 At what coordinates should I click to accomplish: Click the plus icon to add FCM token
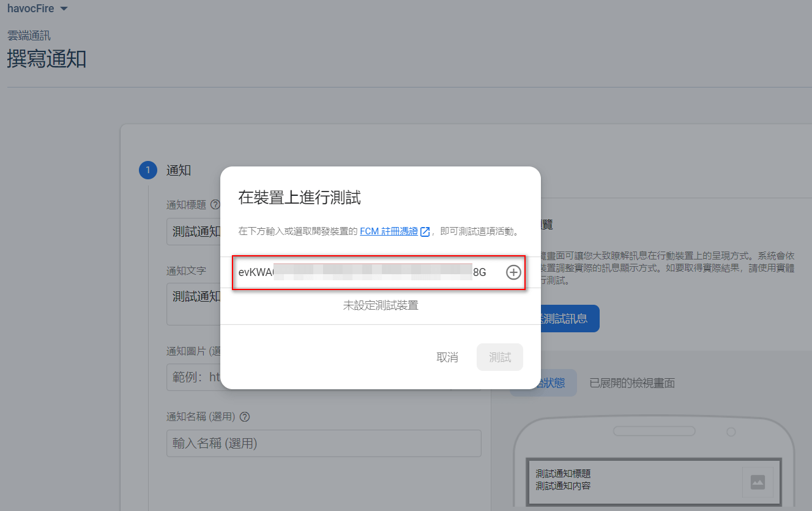pyautogui.click(x=513, y=273)
